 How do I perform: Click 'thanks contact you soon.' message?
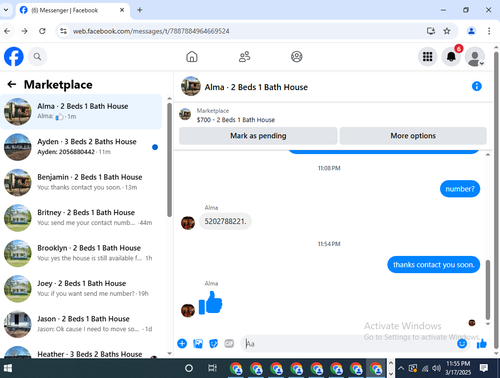point(434,265)
